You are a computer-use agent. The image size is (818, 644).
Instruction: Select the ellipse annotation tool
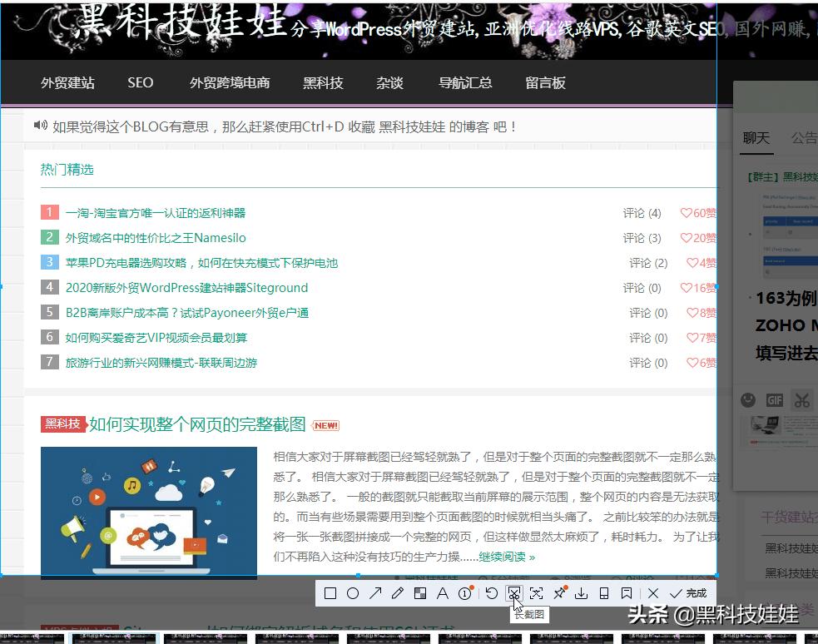(x=354, y=593)
